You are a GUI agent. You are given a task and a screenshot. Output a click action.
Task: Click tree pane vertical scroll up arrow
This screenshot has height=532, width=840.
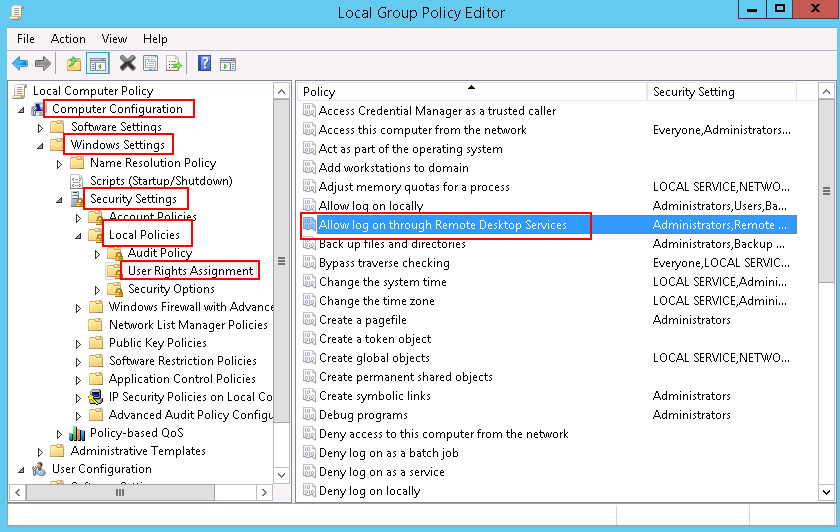click(281, 92)
